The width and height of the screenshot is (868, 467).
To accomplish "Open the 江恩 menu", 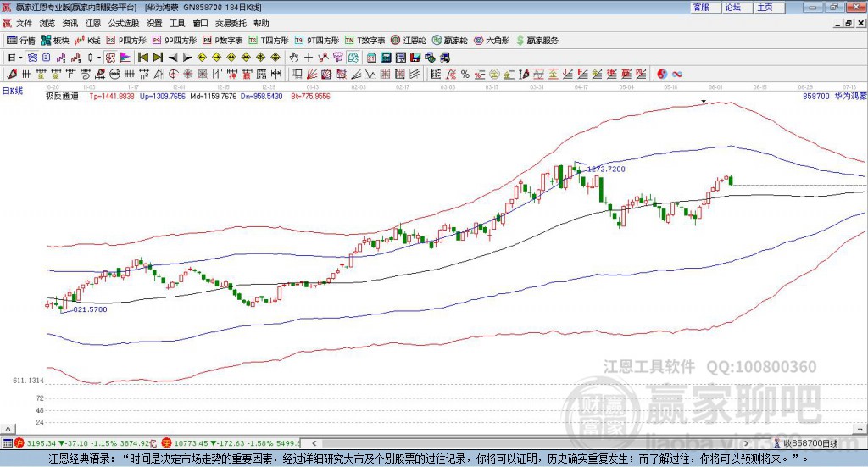I will (93, 23).
